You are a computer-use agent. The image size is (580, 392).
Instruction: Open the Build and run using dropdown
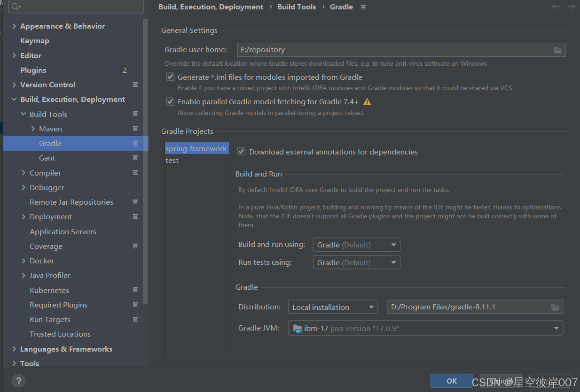[357, 245]
